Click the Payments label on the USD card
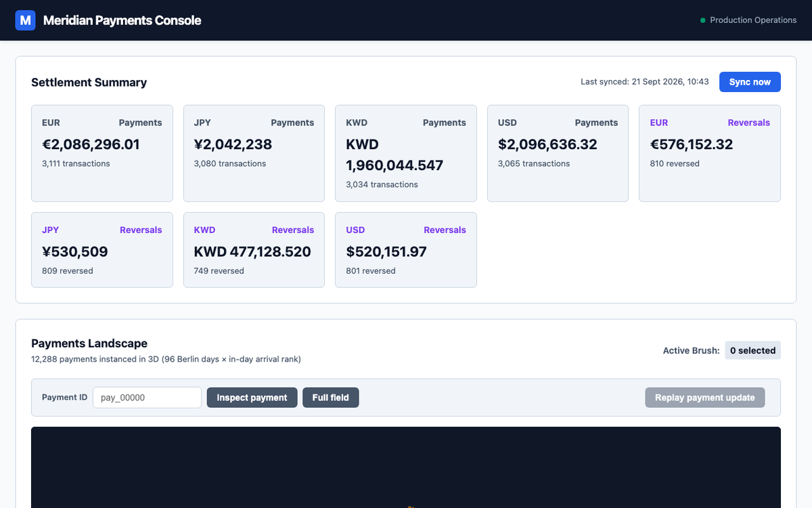Viewport: 812px width, 508px height. point(596,123)
